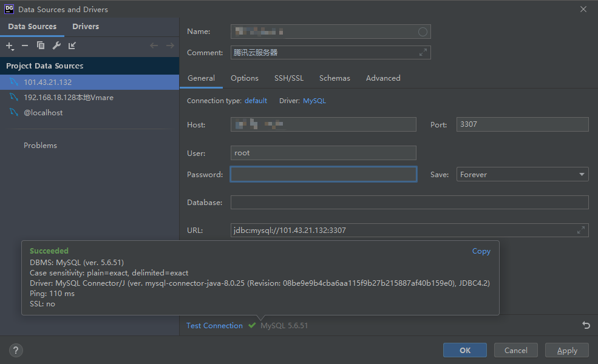Click MySQL icon beside 192.168.18.128
This screenshot has height=364, width=598.
(x=14, y=97)
